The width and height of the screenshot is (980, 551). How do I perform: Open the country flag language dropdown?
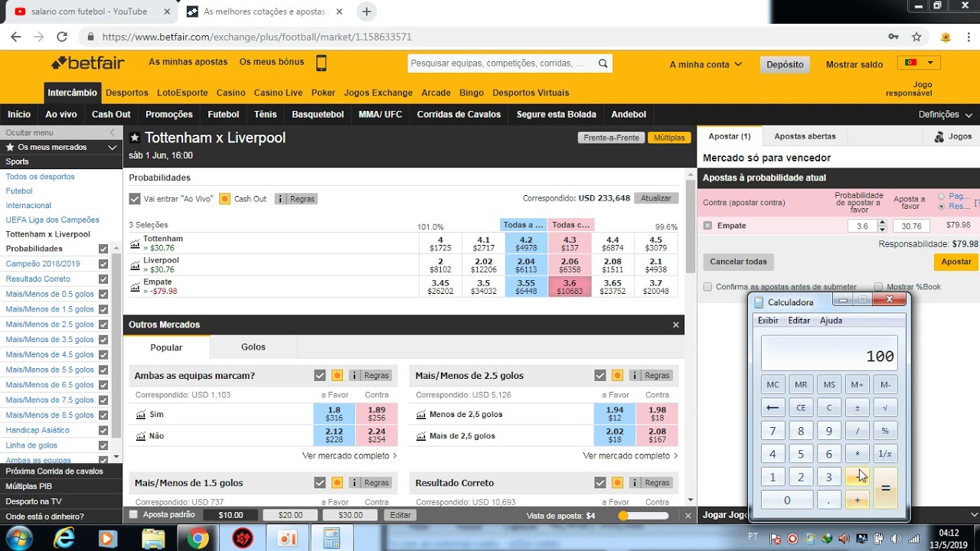click(x=920, y=63)
